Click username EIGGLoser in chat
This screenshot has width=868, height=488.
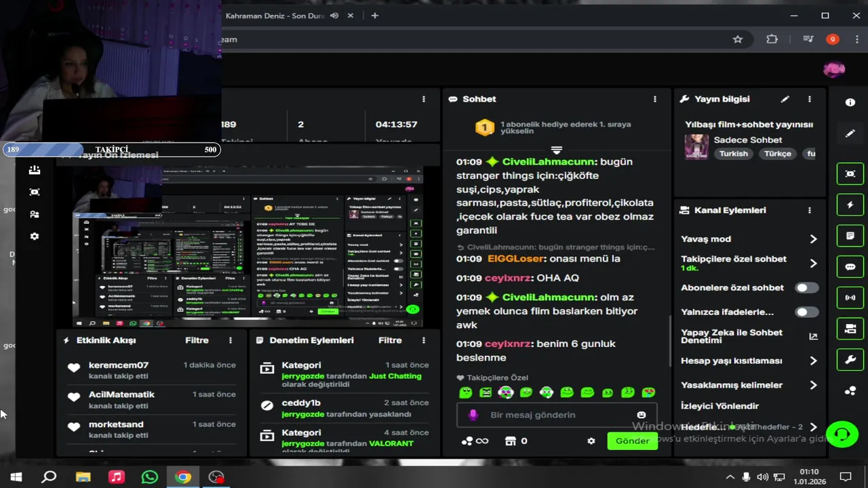[515, 259]
